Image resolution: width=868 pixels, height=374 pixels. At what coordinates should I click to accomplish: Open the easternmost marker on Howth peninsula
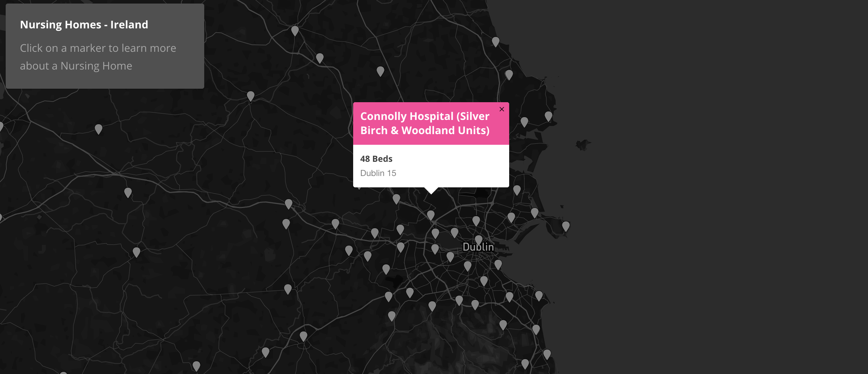(x=566, y=226)
